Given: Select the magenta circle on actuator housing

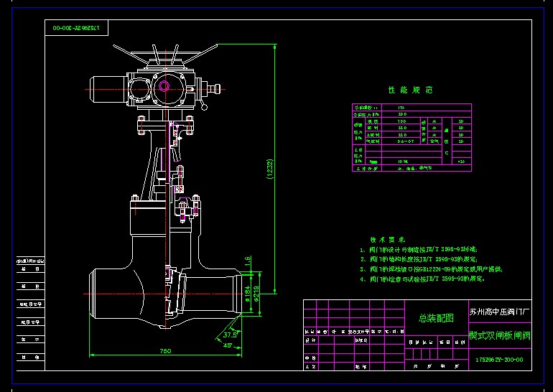Looking at the screenshot, I should pos(166,87).
